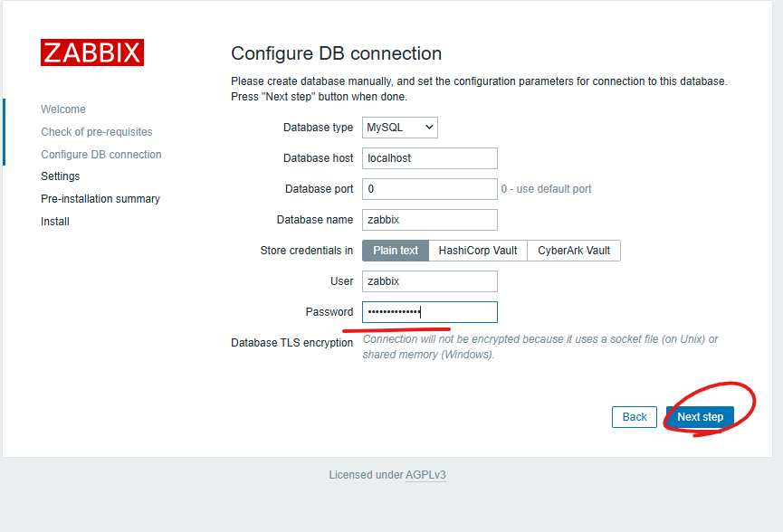Click the Back button
This screenshot has height=532, width=783.
(x=635, y=417)
